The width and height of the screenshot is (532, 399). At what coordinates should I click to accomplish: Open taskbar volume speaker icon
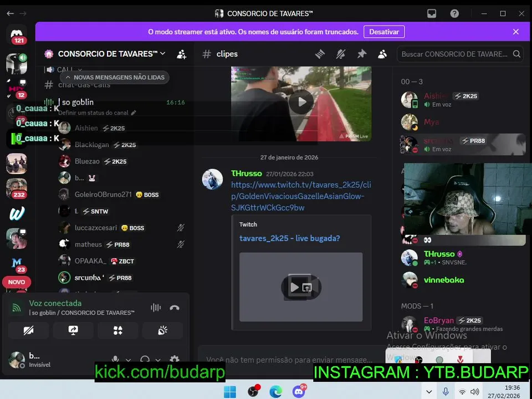pyautogui.click(x=475, y=392)
